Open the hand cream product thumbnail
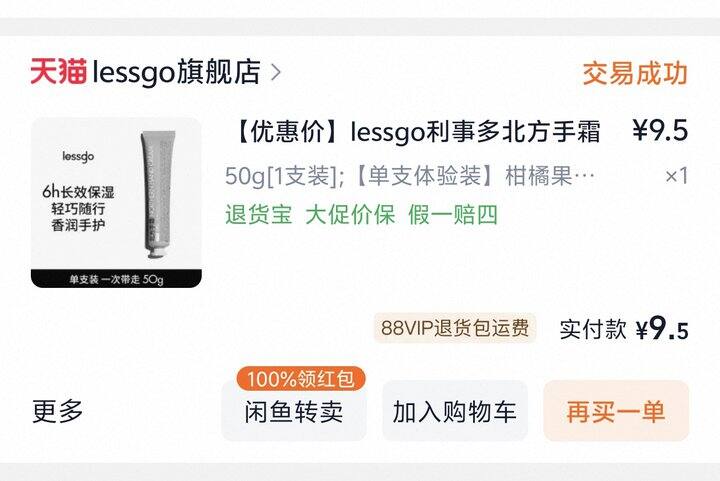Screen dimensions: 720x481 (x=116, y=202)
